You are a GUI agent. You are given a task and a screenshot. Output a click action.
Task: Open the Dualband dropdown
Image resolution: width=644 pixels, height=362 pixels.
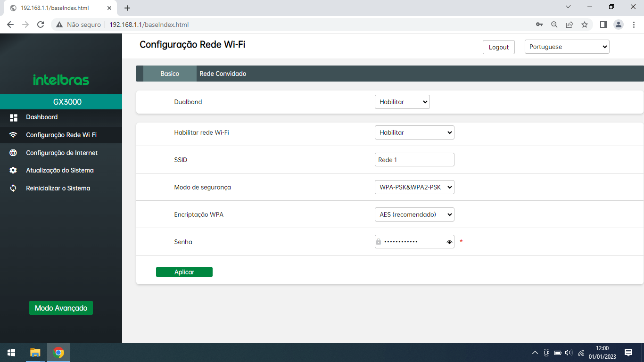pos(402,102)
